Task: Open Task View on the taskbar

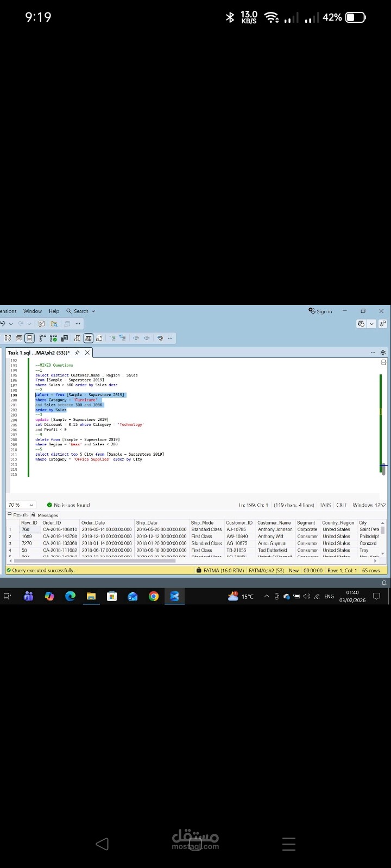Action: click(8, 596)
